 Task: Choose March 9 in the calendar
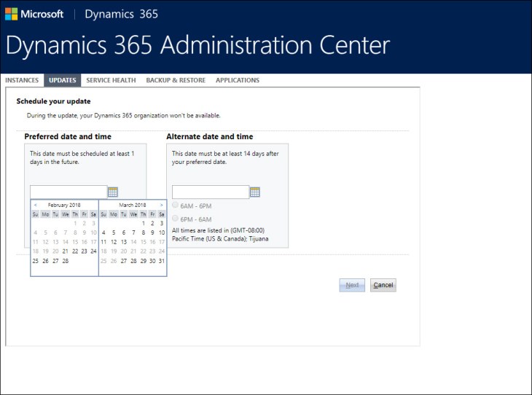153,232
